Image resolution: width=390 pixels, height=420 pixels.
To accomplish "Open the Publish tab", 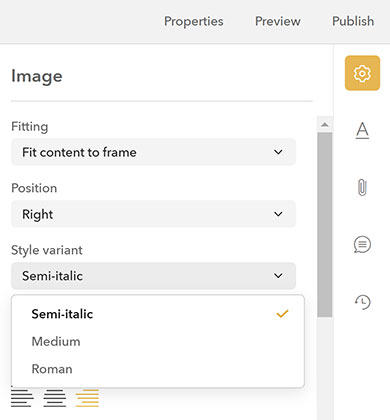I will coord(353,21).
